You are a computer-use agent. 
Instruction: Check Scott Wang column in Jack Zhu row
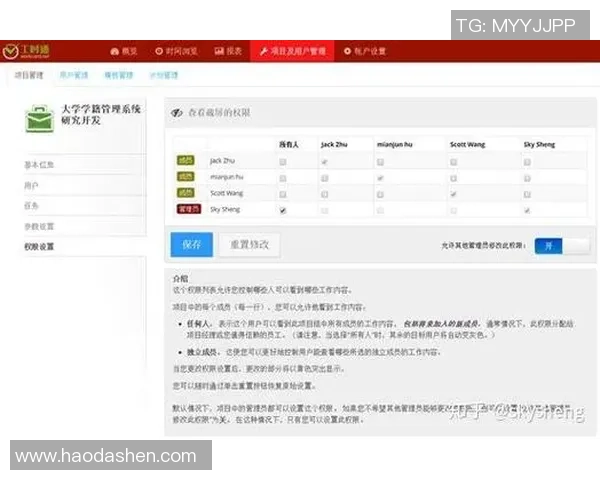[453, 162]
